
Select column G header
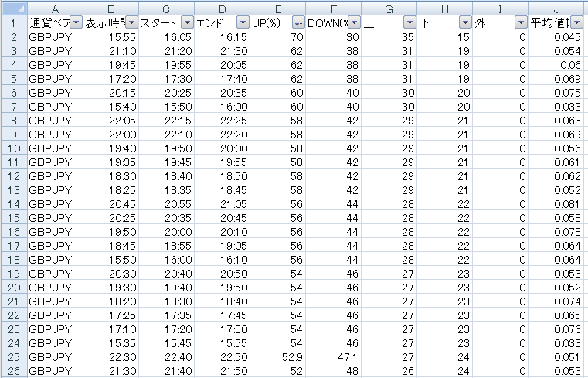(389, 9)
